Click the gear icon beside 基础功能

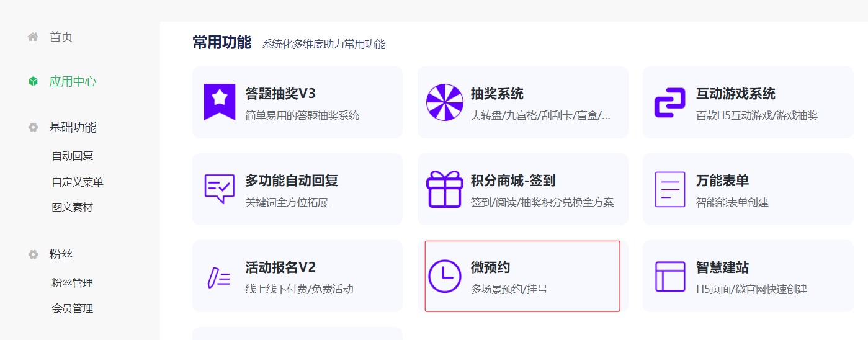(33, 127)
